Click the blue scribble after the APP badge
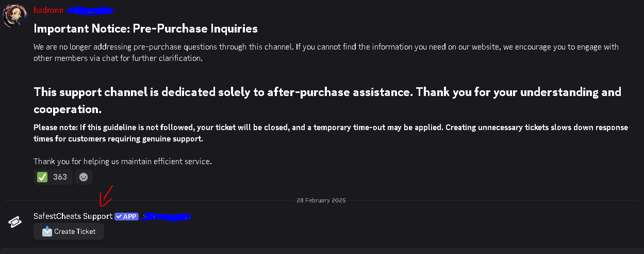This screenshot has height=254, width=644. [166, 216]
